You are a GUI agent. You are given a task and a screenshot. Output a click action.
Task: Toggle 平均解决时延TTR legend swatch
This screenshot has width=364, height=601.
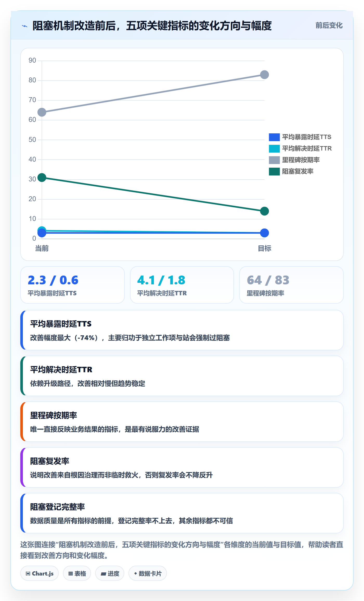pyautogui.click(x=274, y=148)
